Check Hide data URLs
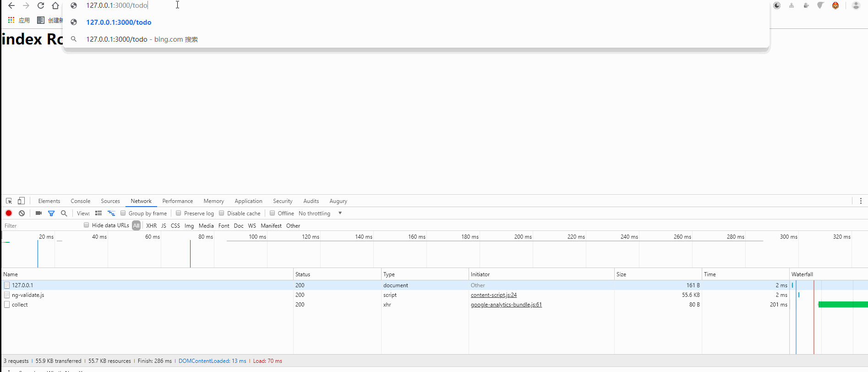 click(86, 225)
